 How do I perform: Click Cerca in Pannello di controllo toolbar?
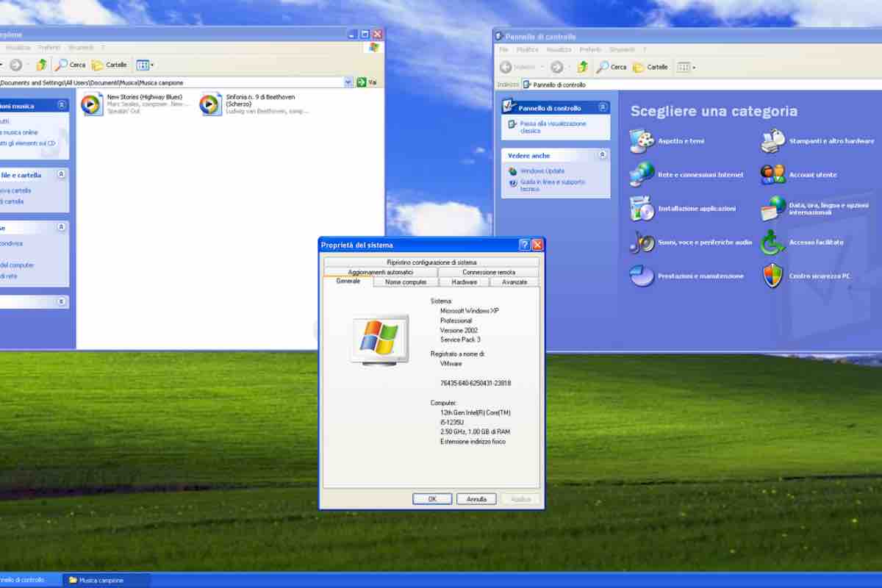(x=612, y=67)
